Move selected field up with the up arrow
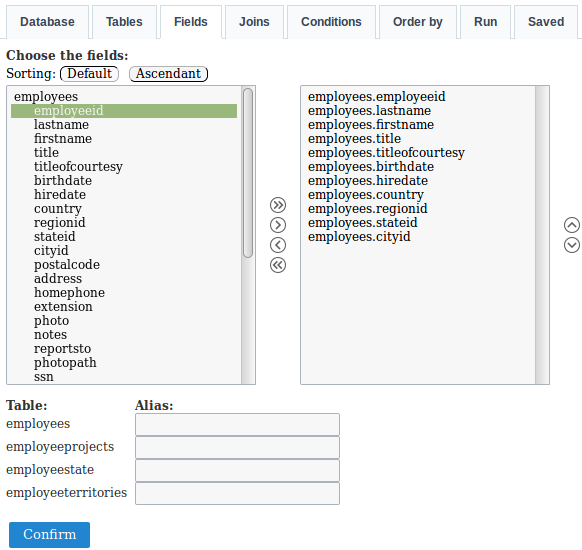This screenshot has width=582, height=550. point(572,225)
